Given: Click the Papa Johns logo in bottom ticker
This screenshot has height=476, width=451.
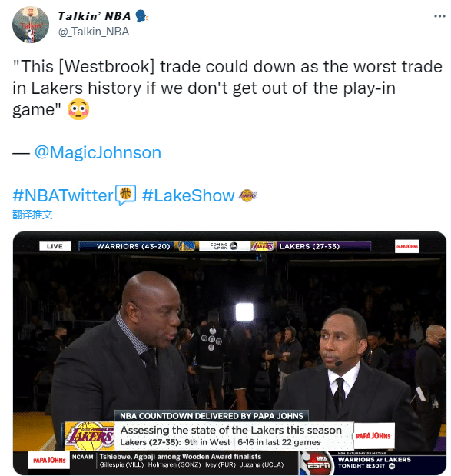Looking at the screenshot, I should click(49, 460).
